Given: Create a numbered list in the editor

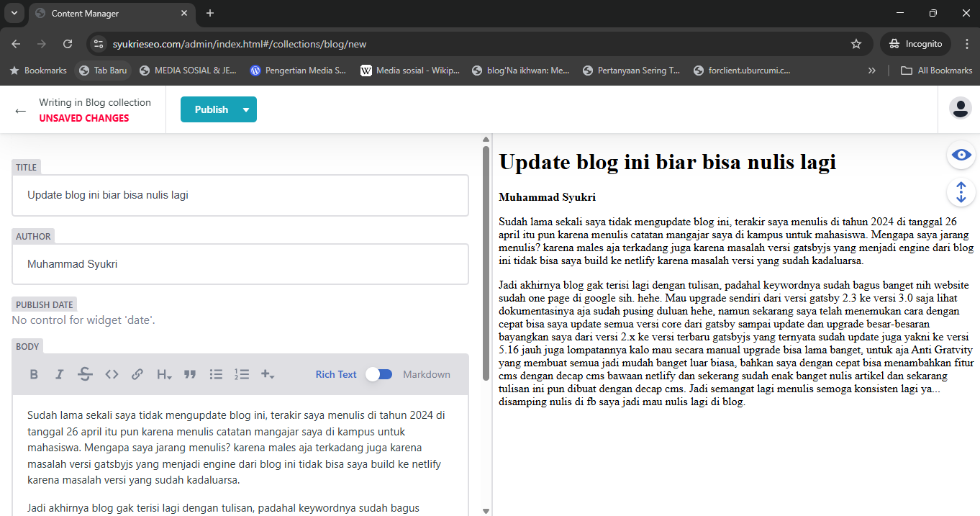Looking at the screenshot, I should 242,374.
